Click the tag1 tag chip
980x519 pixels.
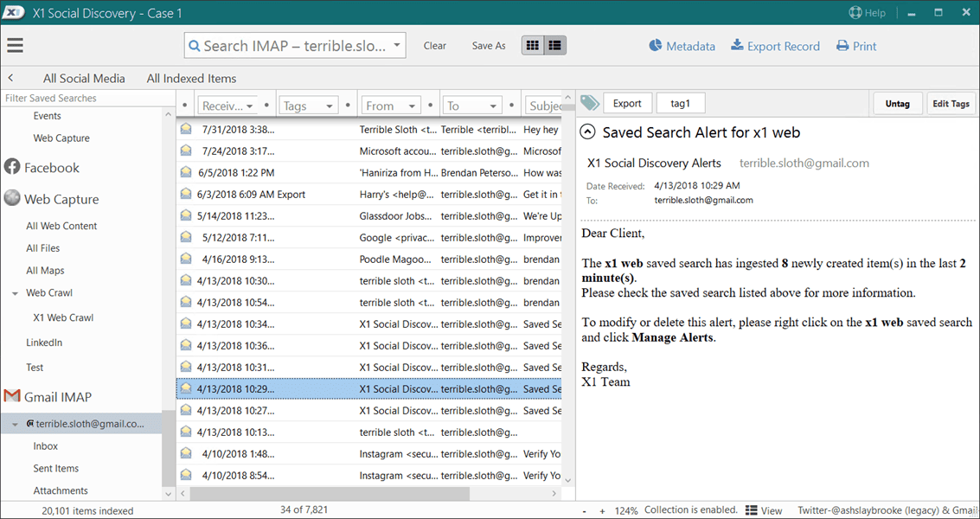pos(681,103)
